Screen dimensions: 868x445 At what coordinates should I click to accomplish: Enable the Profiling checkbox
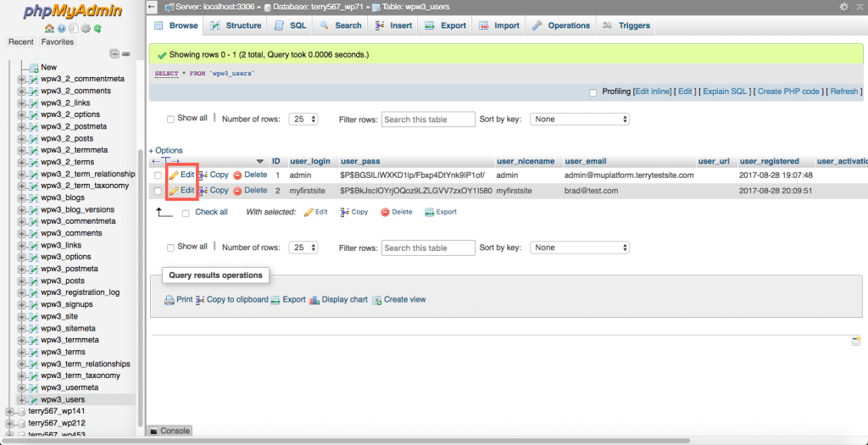[x=593, y=92]
